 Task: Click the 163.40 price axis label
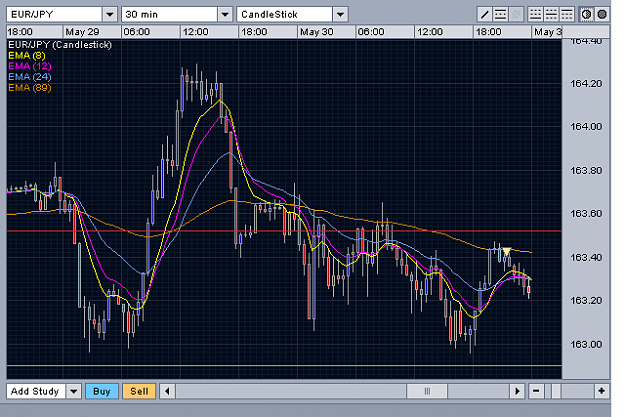586,258
